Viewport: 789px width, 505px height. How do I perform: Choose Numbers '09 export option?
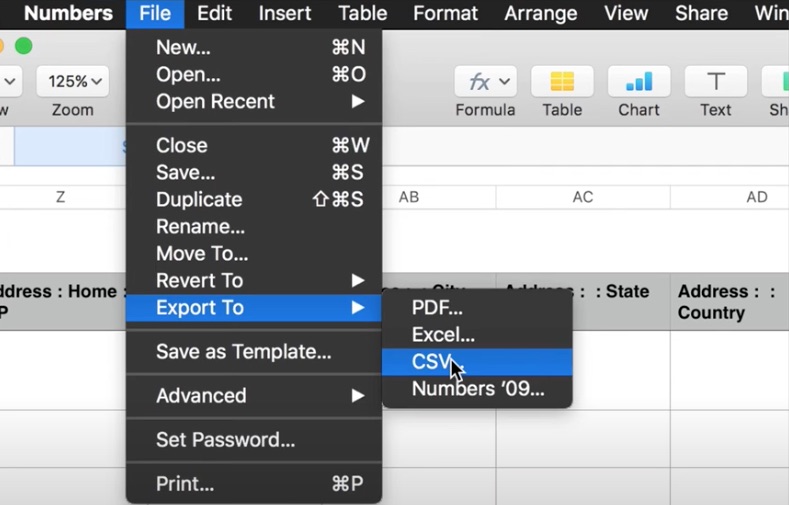click(478, 389)
